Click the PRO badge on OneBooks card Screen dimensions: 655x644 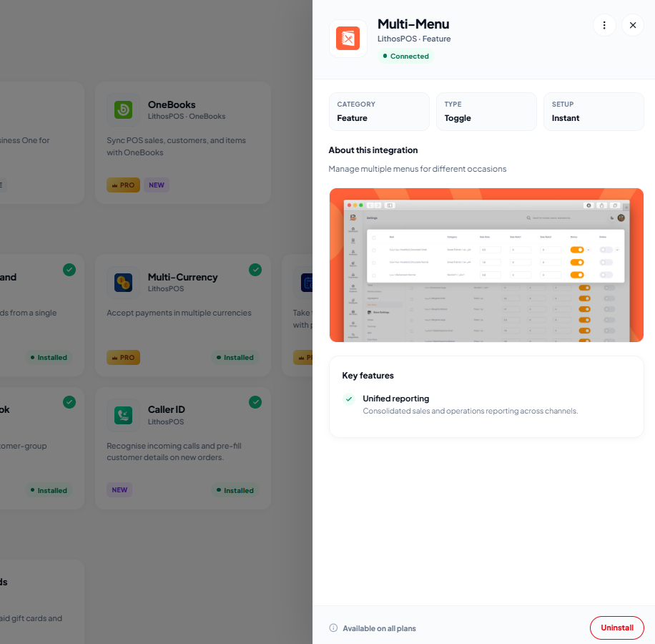pyautogui.click(x=123, y=185)
